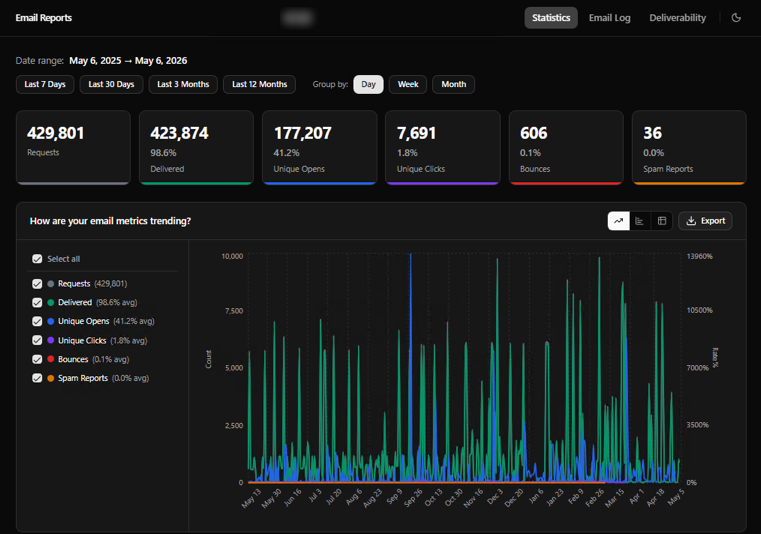Open the Deliverability tab
761x534 pixels.
click(x=678, y=18)
